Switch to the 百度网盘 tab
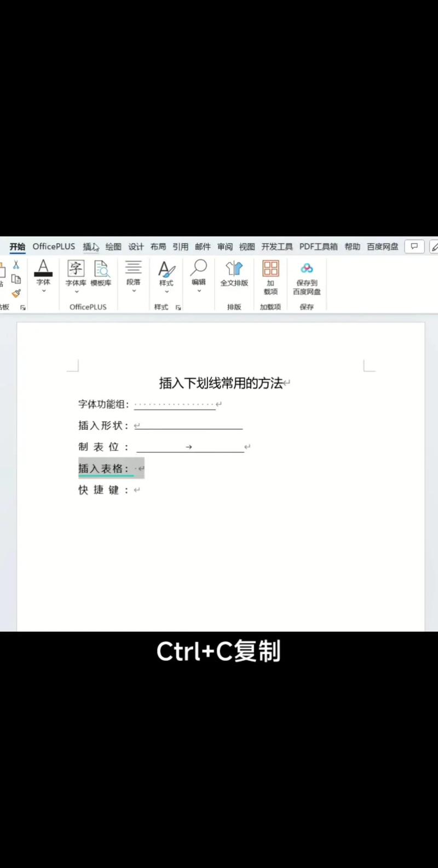The height and width of the screenshot is (868, 438). point(383,247)
